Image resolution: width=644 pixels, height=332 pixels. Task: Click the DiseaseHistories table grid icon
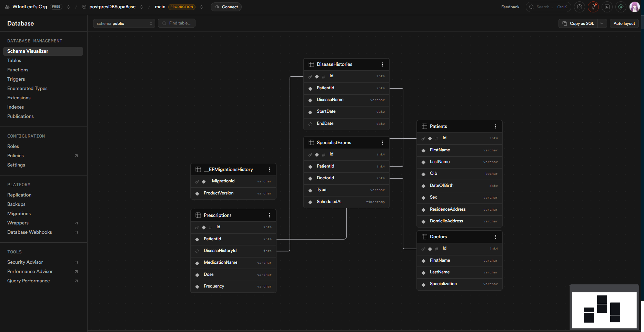click(311, 64)
